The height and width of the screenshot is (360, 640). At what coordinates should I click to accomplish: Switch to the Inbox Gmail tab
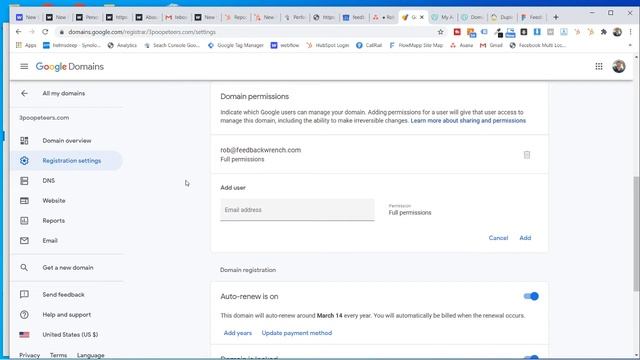(x=176, y=17)
